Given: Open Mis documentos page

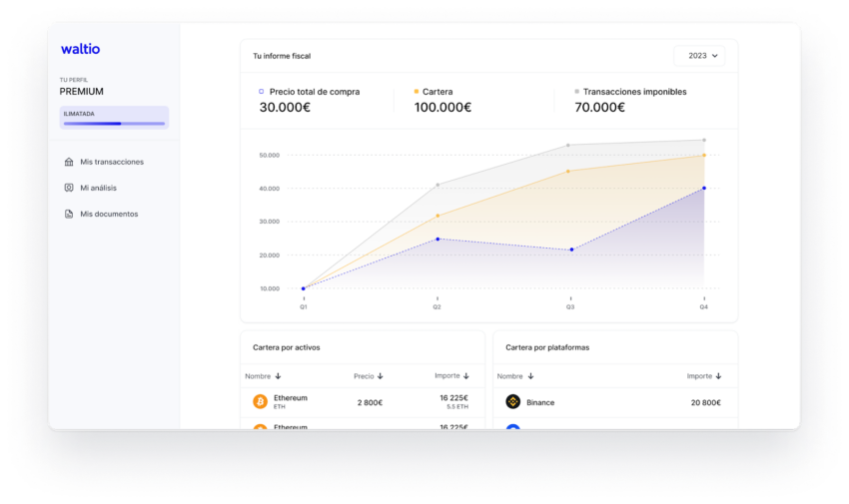Looking at the screenshot, I should pos(109,214).
